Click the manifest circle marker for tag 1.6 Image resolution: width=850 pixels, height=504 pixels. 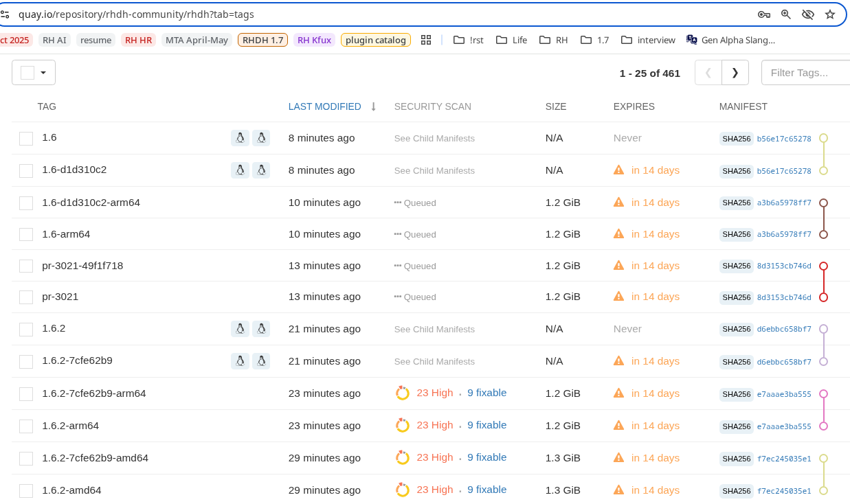pyautogui.click(x=823, y=138)
